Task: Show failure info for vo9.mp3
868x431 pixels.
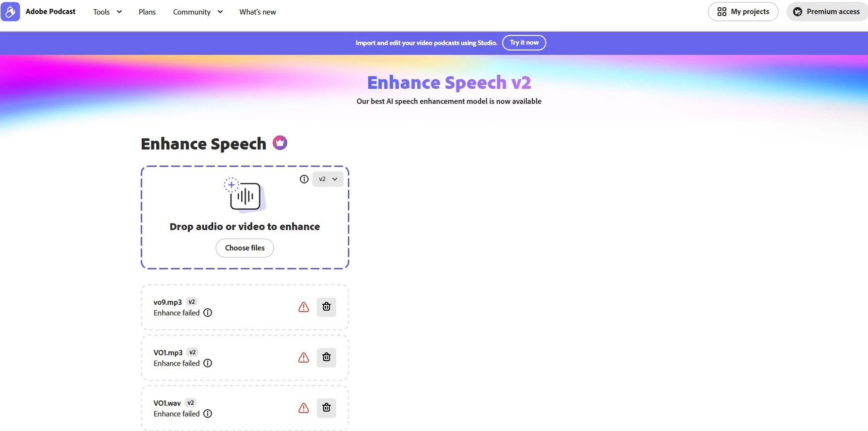Action: [208, 313]
